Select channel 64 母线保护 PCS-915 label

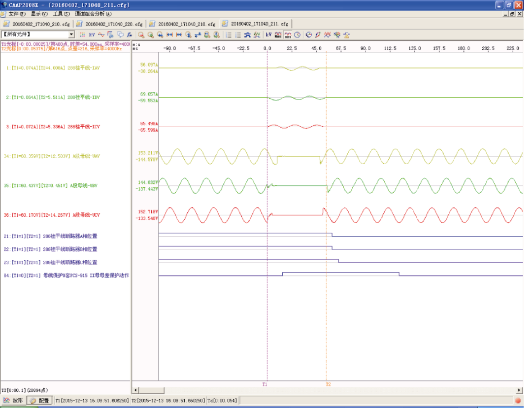pyautogui.click(x=66, y=275)
